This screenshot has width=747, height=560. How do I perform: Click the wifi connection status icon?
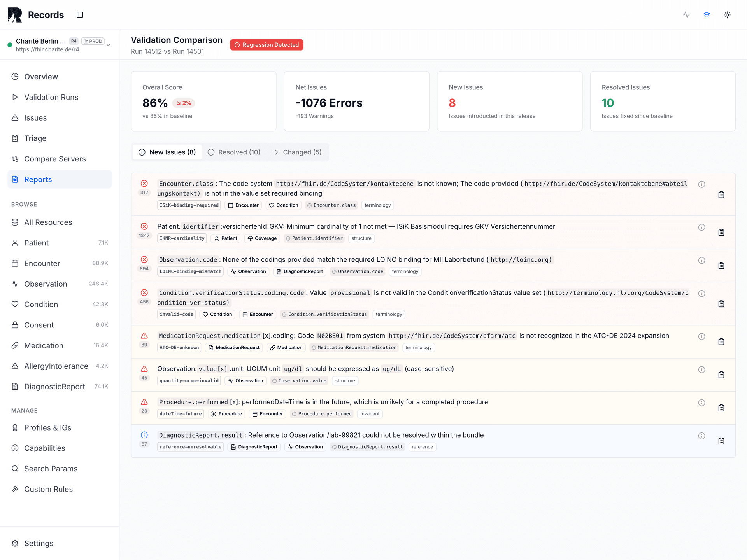point(707,15)
